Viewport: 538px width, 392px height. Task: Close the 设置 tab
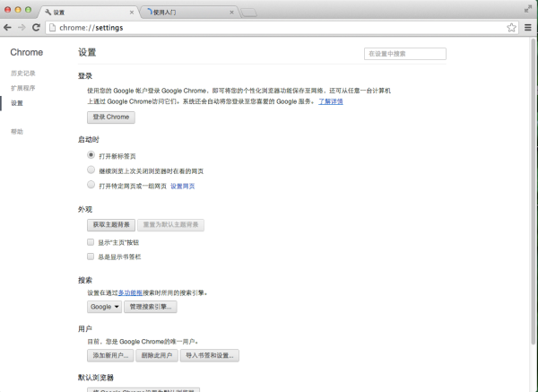[x=132, y=13]
